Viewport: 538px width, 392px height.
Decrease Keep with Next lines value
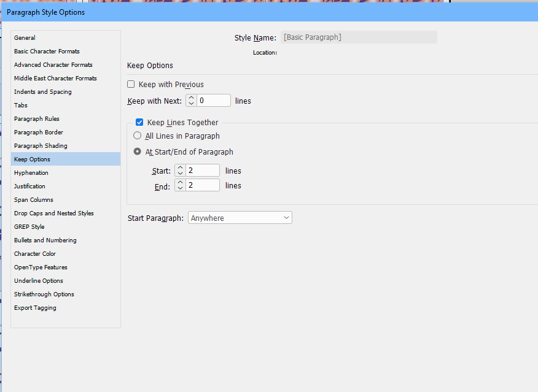click(192, 103)
